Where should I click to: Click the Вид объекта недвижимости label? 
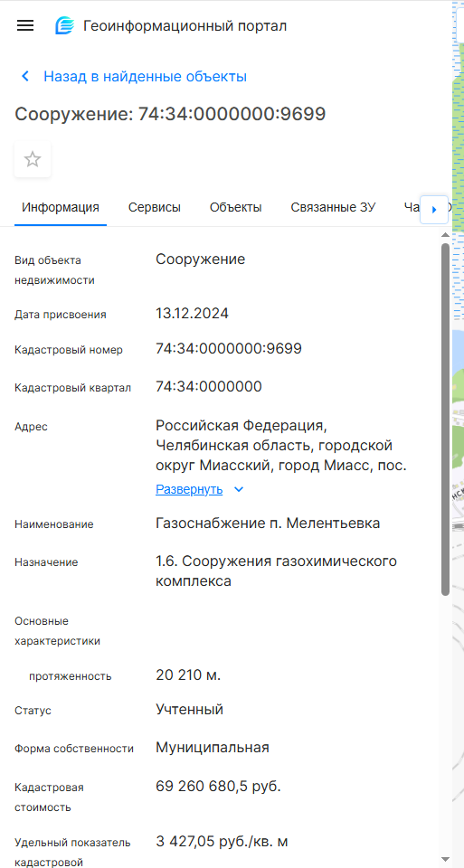pyautogui.click(x=55, y=270)
